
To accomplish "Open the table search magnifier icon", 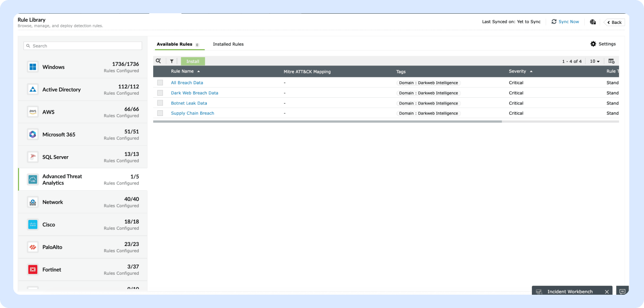I will pos(159,61).
